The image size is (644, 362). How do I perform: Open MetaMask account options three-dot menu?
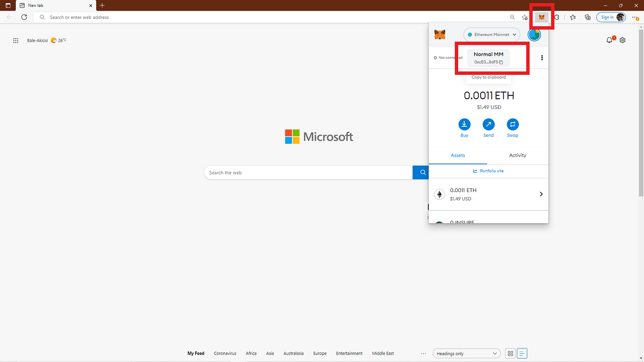[x=542, y=58]
